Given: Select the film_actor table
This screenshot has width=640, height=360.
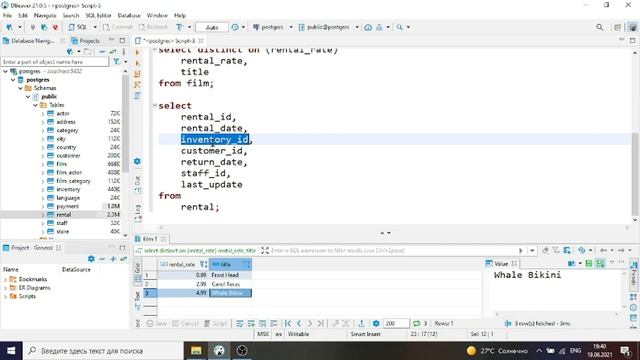Looking at the screenshot, I should click(69, 173).
